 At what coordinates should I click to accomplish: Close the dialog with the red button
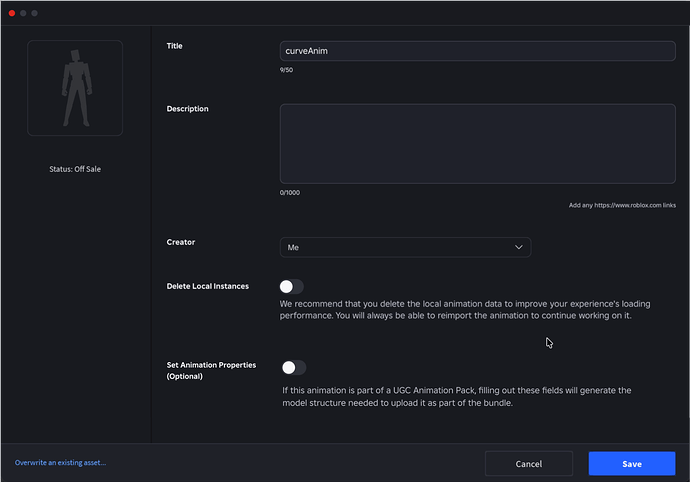click(12, 13)
